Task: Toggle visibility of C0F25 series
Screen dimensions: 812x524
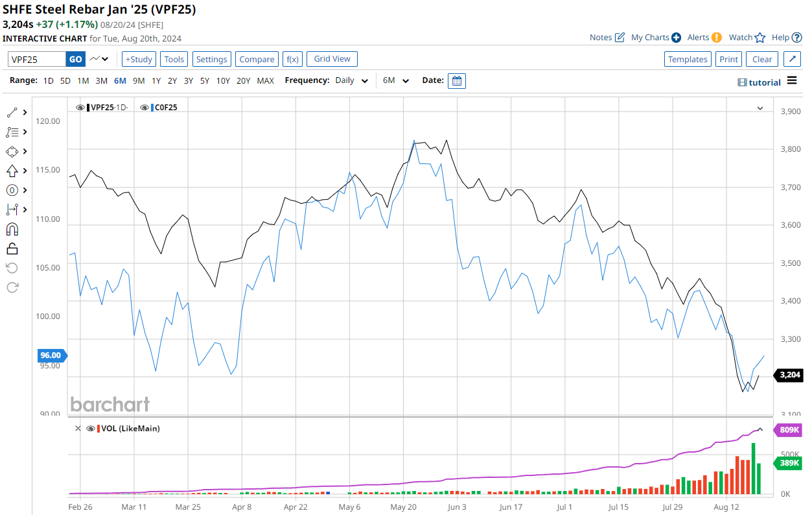Action: (x=144, y=108)
